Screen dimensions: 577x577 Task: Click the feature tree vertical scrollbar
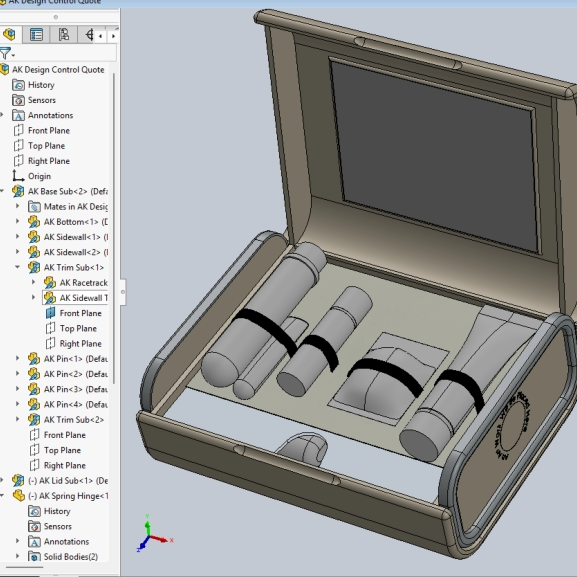coord(114,228)
